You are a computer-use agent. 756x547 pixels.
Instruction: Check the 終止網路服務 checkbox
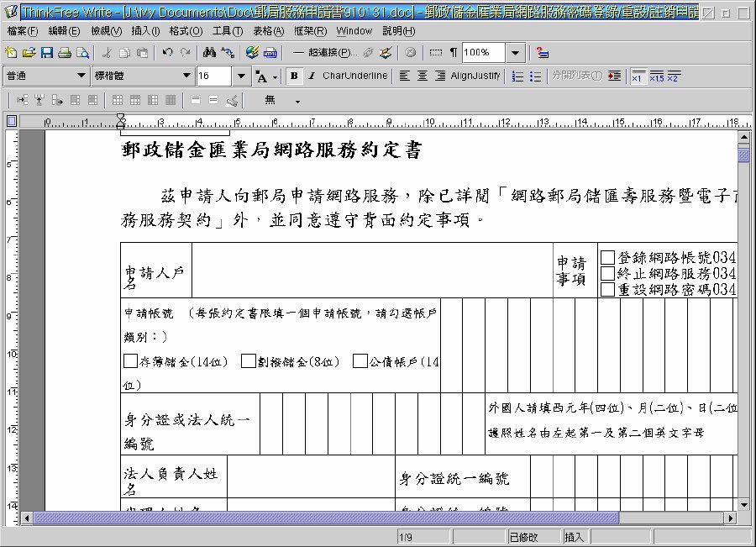(x=607, y=274)
